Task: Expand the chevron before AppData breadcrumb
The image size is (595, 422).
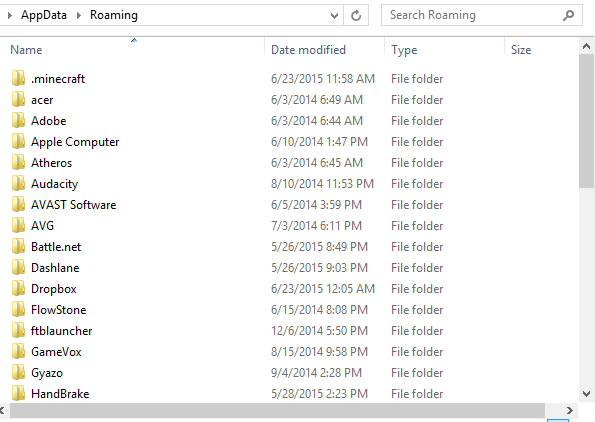Action: click(10, 16)
